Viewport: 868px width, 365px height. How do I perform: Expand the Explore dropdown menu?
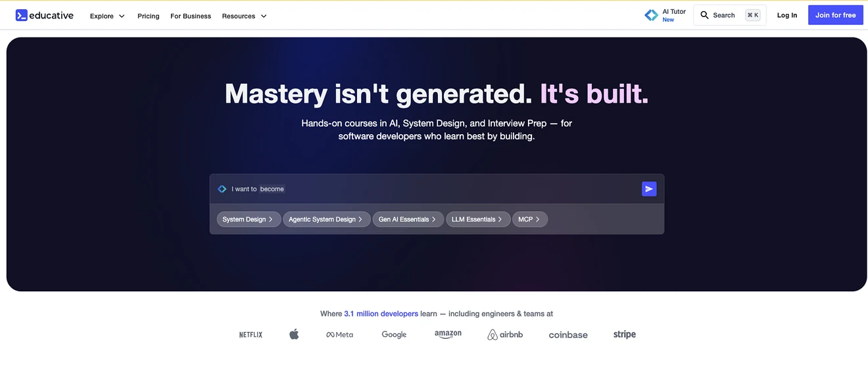pos(107,16)
